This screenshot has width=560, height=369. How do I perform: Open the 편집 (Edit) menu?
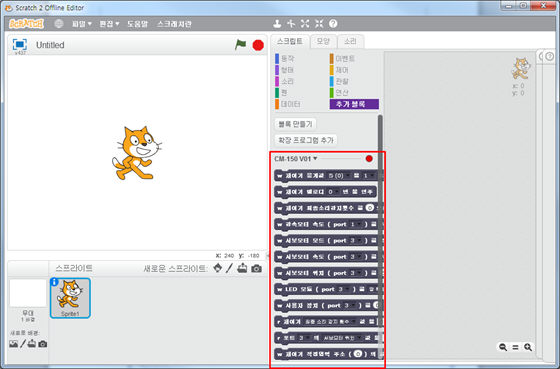[x=109, y=24]
